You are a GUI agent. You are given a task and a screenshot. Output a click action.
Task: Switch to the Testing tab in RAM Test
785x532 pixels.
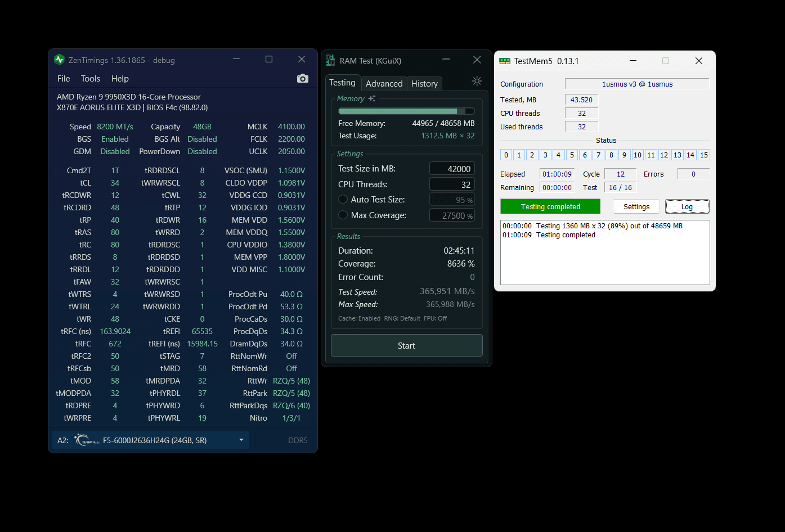(x=342, y=83)
